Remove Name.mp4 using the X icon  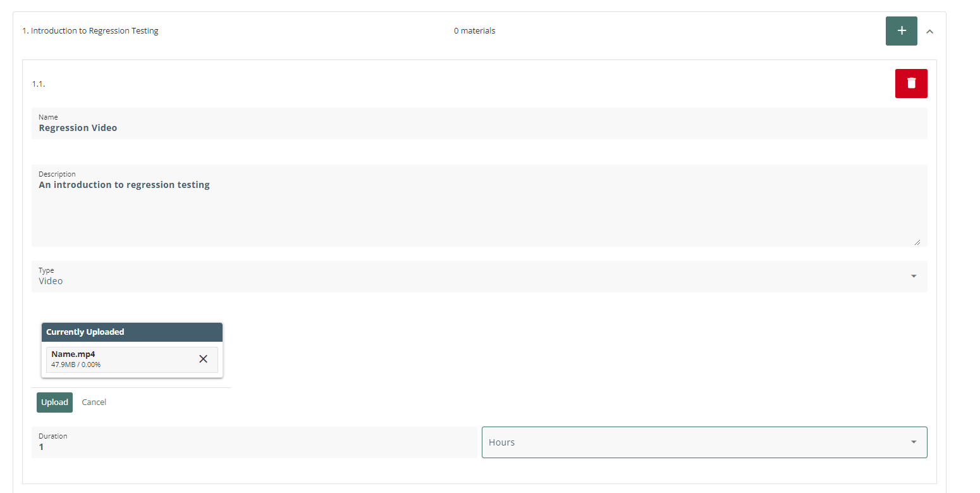[x=203, y=359]
